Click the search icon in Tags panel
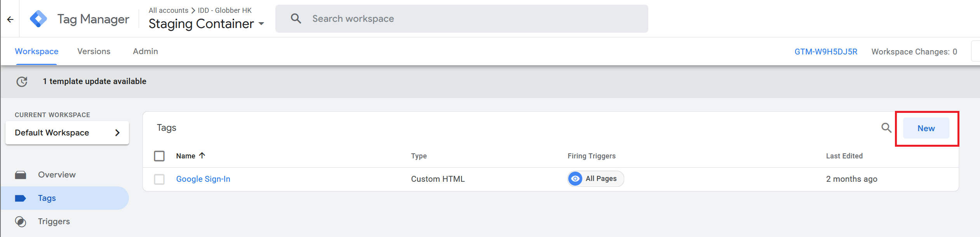This screenshot has height=237, width=980. tap(886, 128)
